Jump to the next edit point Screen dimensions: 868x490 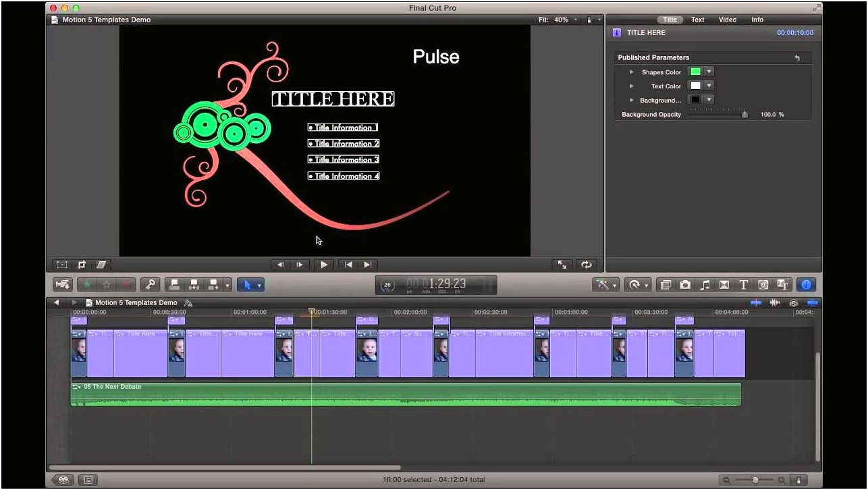tap(368, 265)
